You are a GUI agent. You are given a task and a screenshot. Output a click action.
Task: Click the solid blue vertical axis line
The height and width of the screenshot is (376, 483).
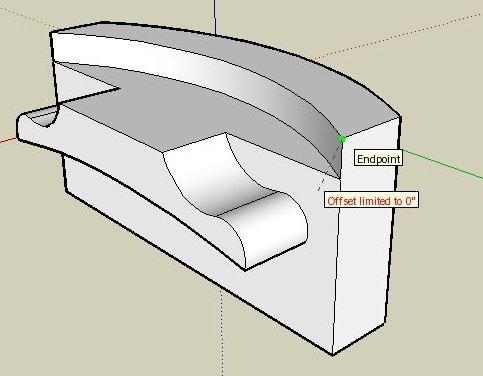click(215, 17)
